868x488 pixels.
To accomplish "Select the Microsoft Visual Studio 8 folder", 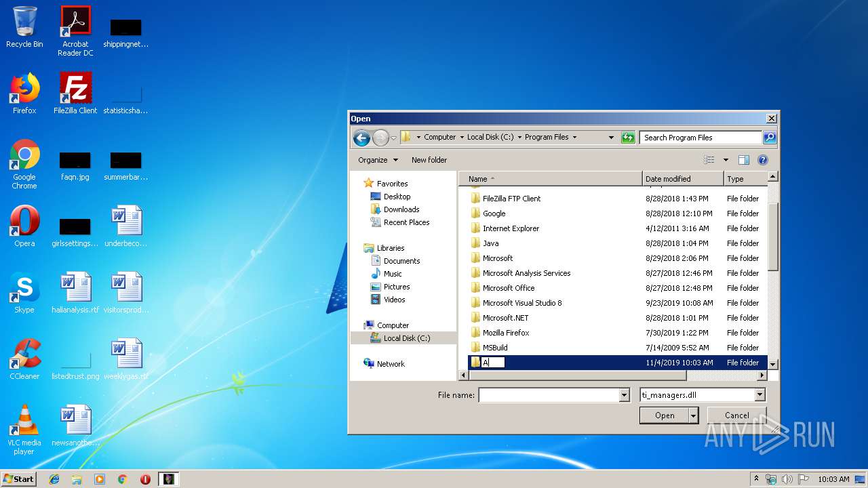I will [522, 303].
